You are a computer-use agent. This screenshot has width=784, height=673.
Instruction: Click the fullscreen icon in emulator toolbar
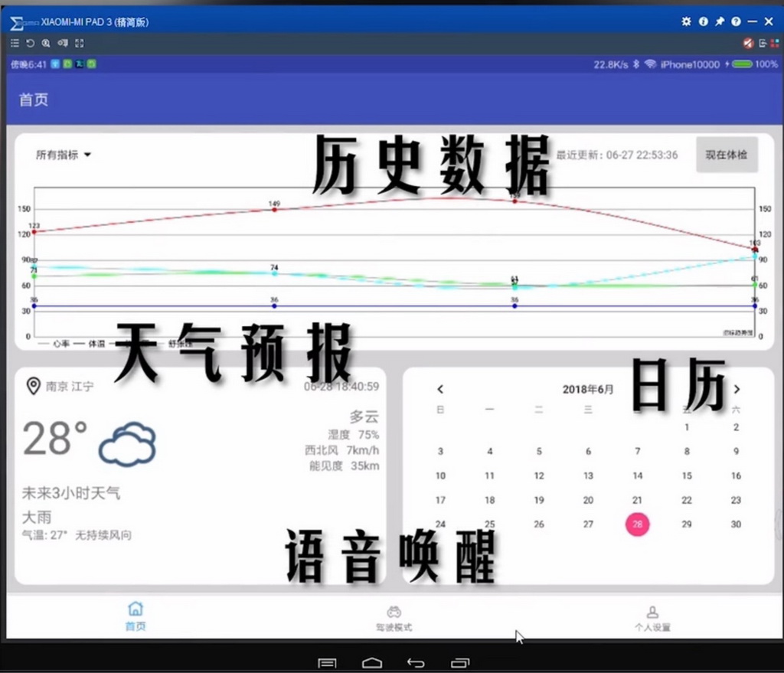[x=79, y=44]
